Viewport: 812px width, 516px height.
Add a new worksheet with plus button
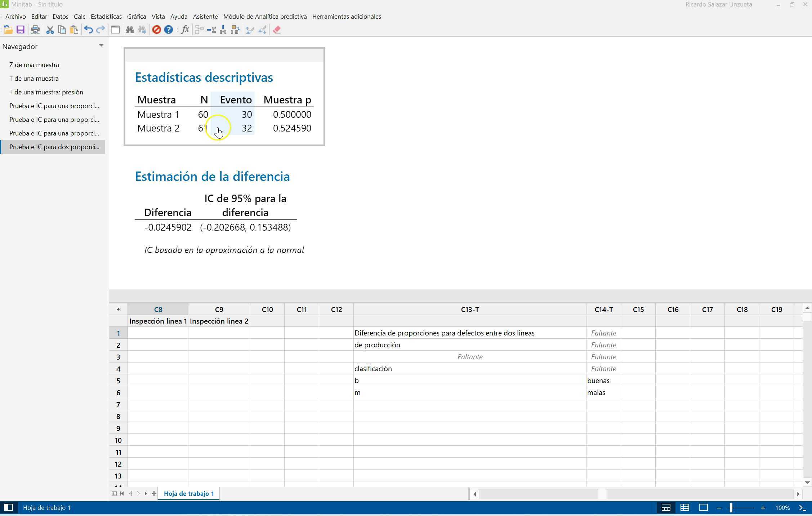(154, 493)
